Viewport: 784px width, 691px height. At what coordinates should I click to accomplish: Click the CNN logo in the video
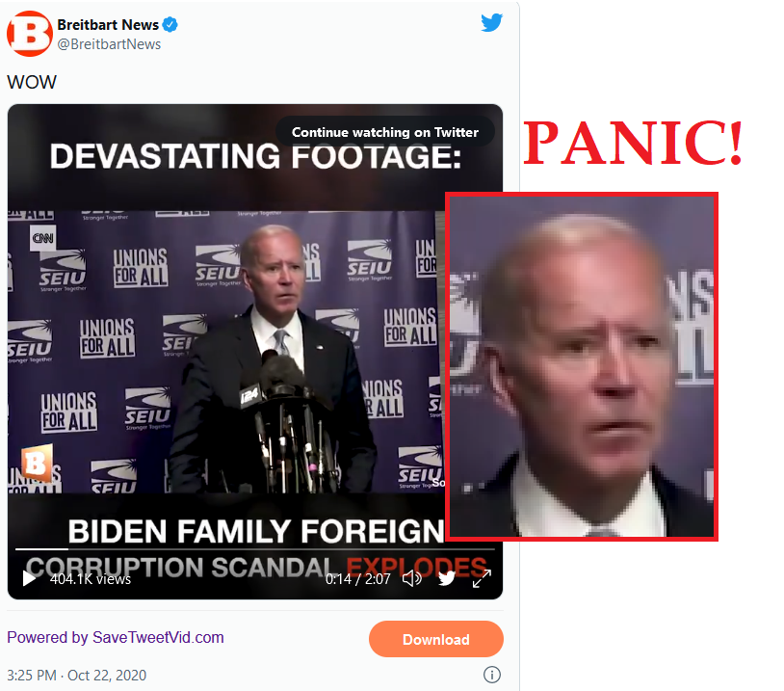43,238
